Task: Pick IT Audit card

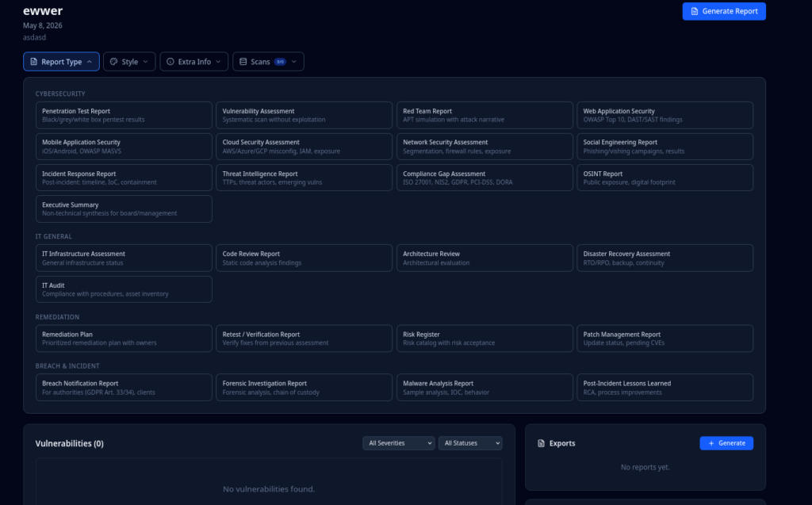Action: (x=124, y=289)
